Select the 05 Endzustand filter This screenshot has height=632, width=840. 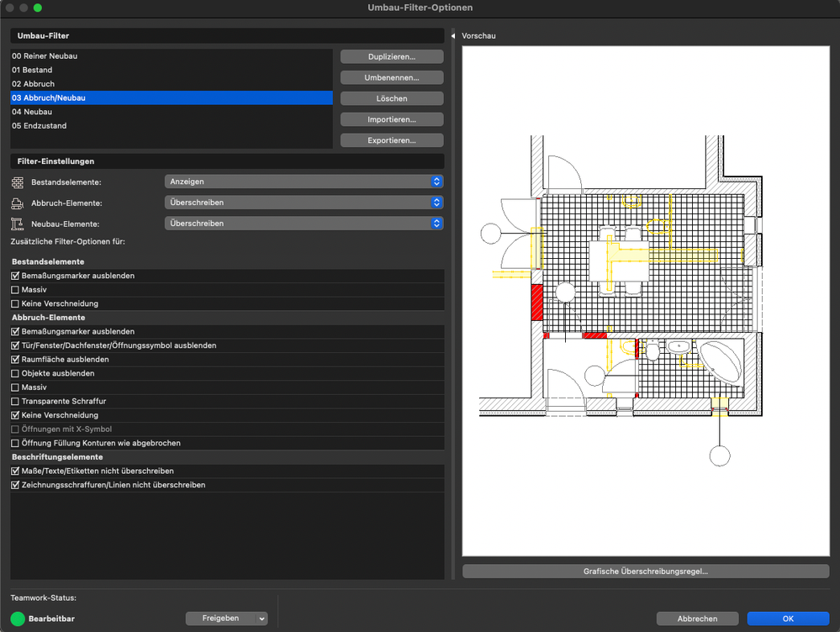(172, 126)
